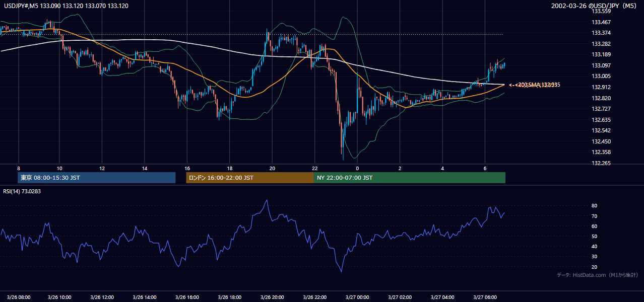
Task: Click the 3/27 04:00 date label
Action: coord(442,297)
